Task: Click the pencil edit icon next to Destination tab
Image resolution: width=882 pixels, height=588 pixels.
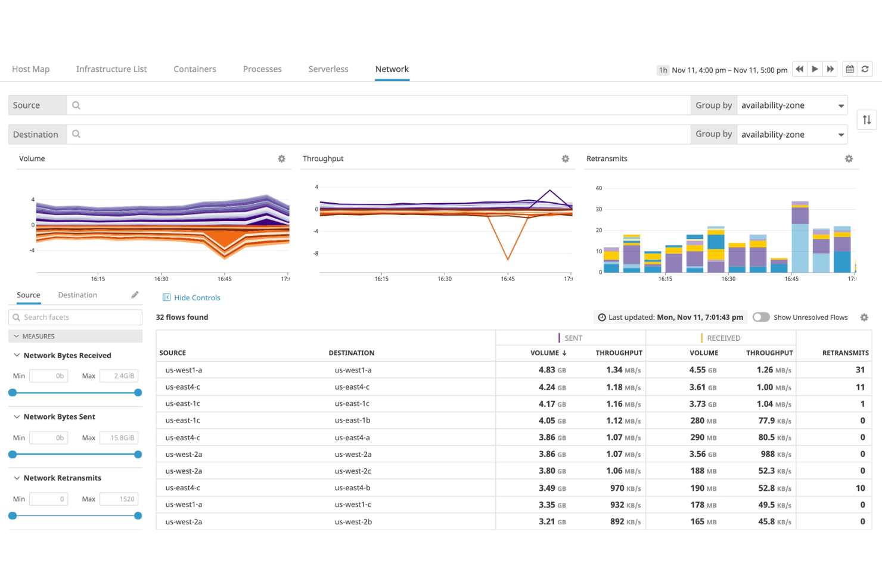Action: click(x=135, y=294)
